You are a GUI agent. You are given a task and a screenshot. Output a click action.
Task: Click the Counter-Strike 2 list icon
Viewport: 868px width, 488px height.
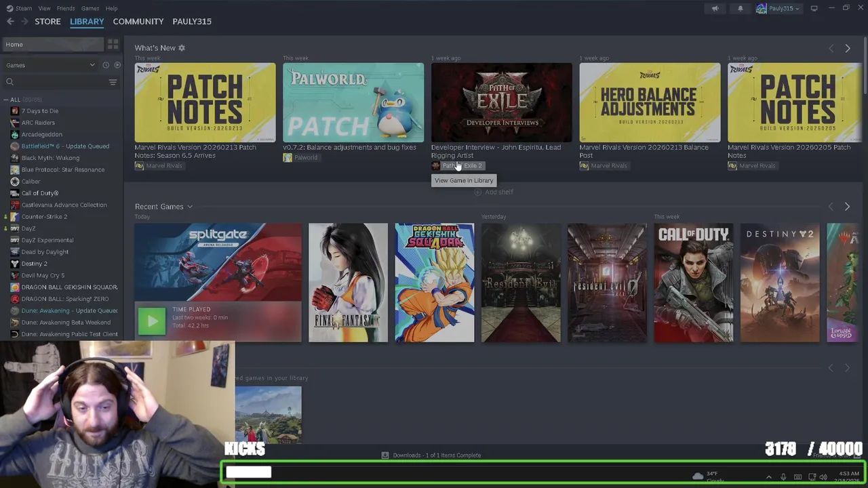[15, 217]
